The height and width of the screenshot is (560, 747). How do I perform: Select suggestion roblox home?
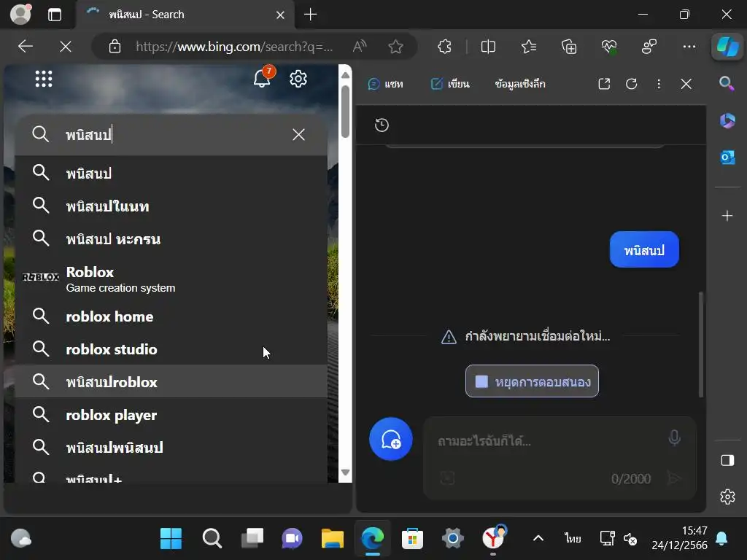pos(171,316)
